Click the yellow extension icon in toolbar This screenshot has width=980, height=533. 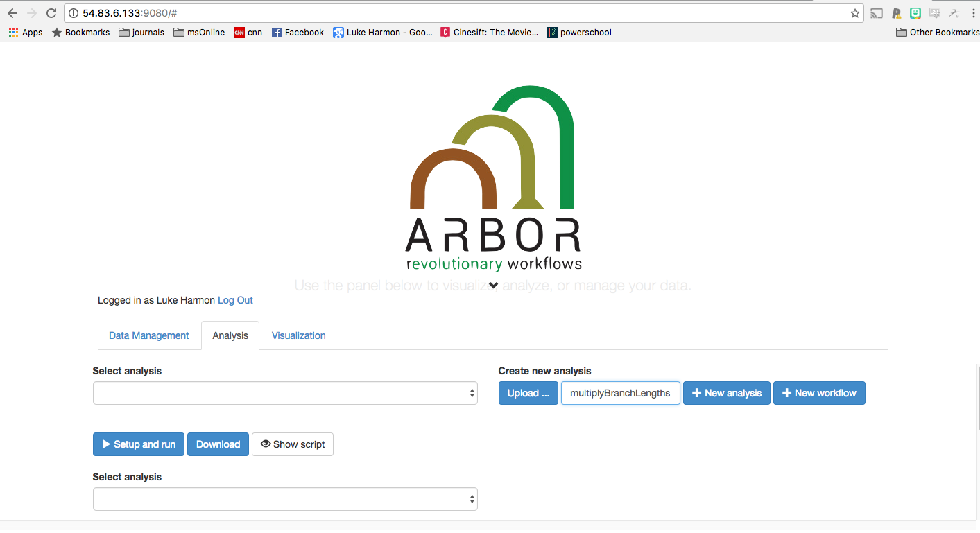pos(896,13)
